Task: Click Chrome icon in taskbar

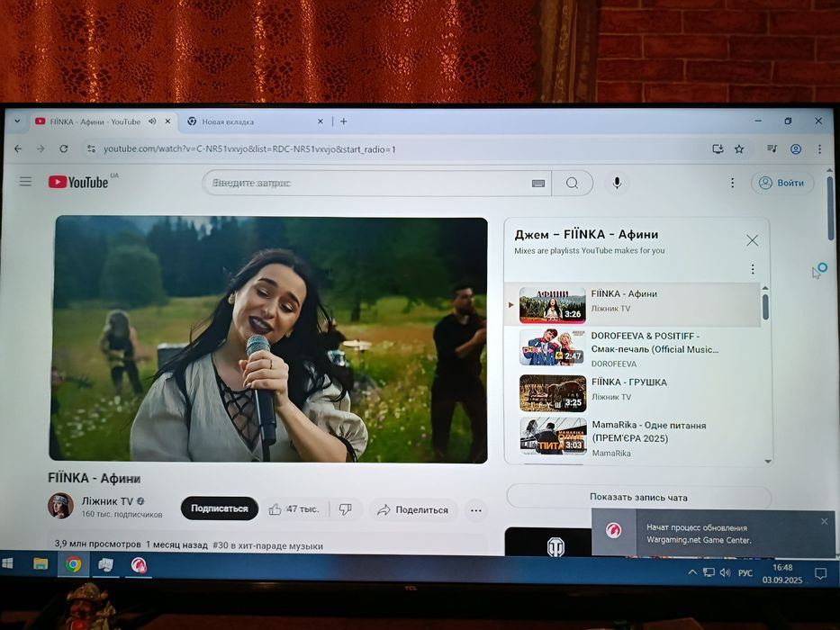Action: pyautogui.click(x=74, y=564)
